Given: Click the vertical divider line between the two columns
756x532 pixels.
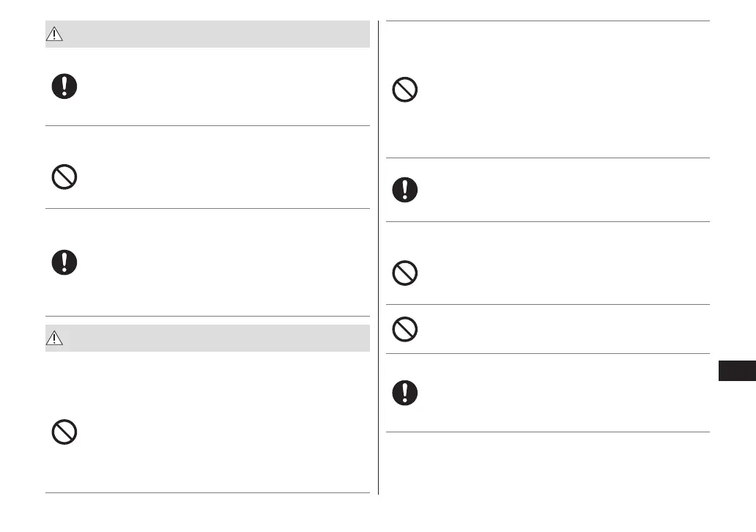Looking at the screenshot, I should point(379,256).
